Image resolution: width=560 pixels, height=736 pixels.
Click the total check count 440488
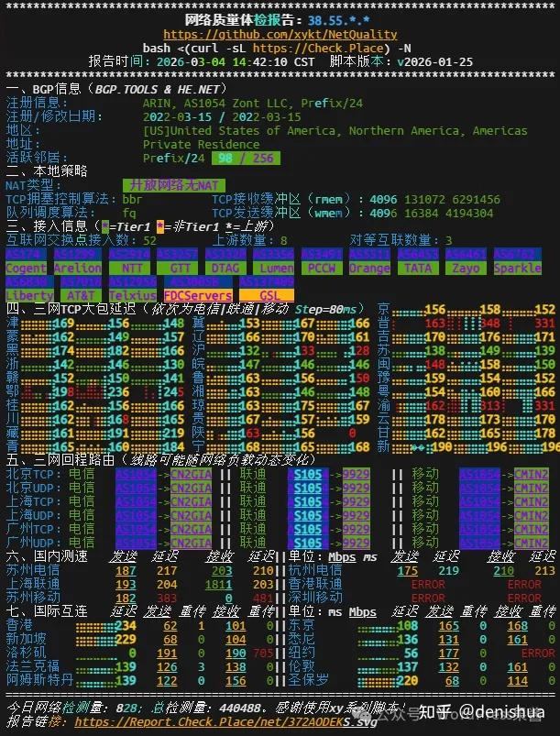pyautogui.click(x=239, y=709)
